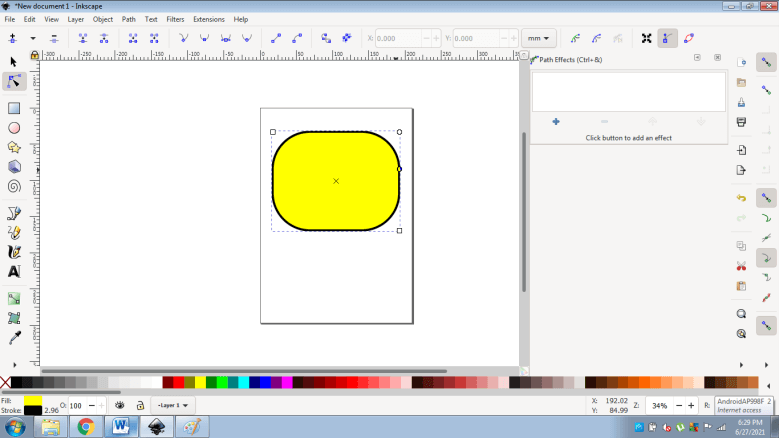
Task: Pick the cyan palette swatch
Action: [243, 382]
